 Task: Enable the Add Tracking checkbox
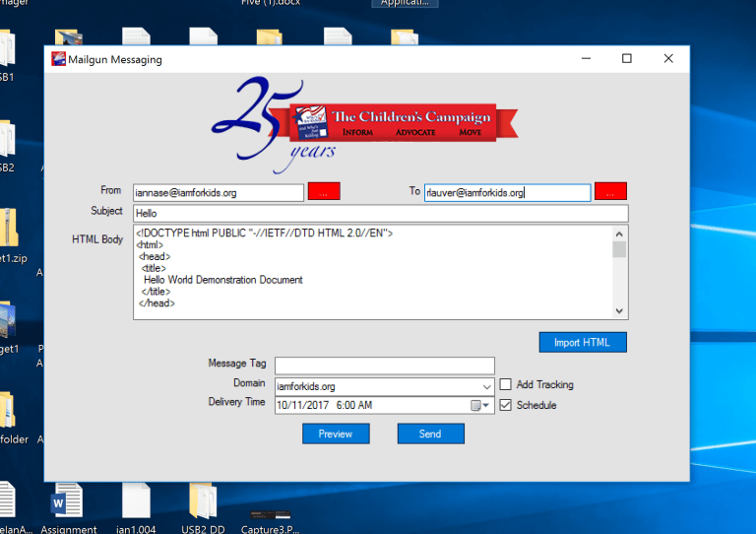506,385
